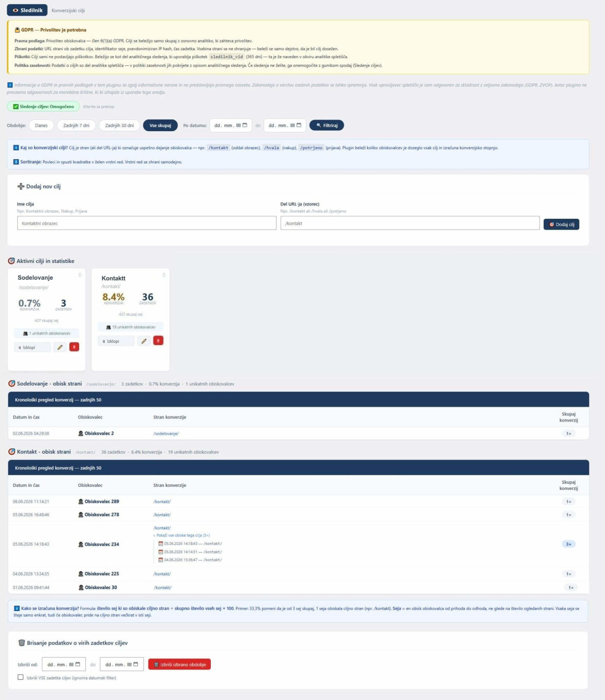The width and height of the screenshot is (605, 700).
Task: Disable Sodelovanje goal with Izklopi button
Action: tap(32, 347)
